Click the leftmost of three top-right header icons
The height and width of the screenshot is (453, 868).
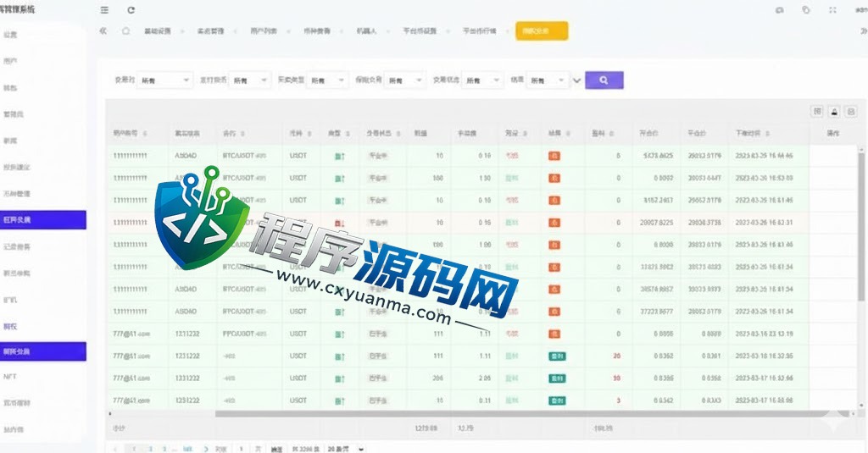[780, 10]
